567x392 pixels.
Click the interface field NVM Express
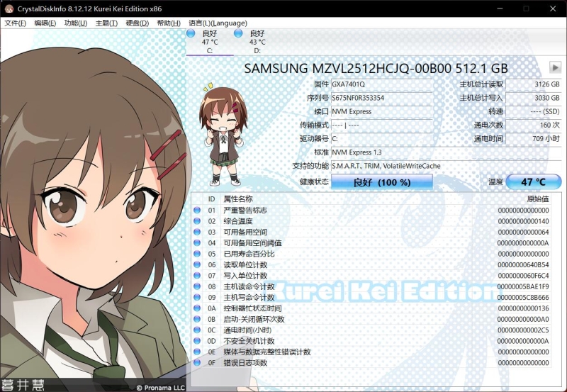click(x=381, y=111)
